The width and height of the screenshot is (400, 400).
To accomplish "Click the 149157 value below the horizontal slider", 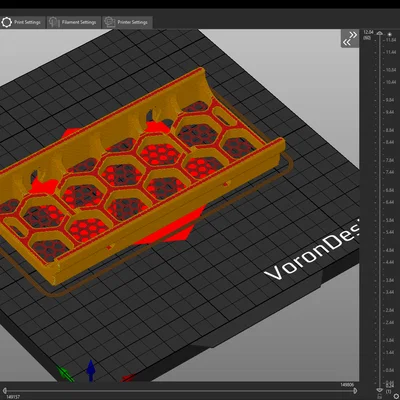I will click(x=12, y=397).
